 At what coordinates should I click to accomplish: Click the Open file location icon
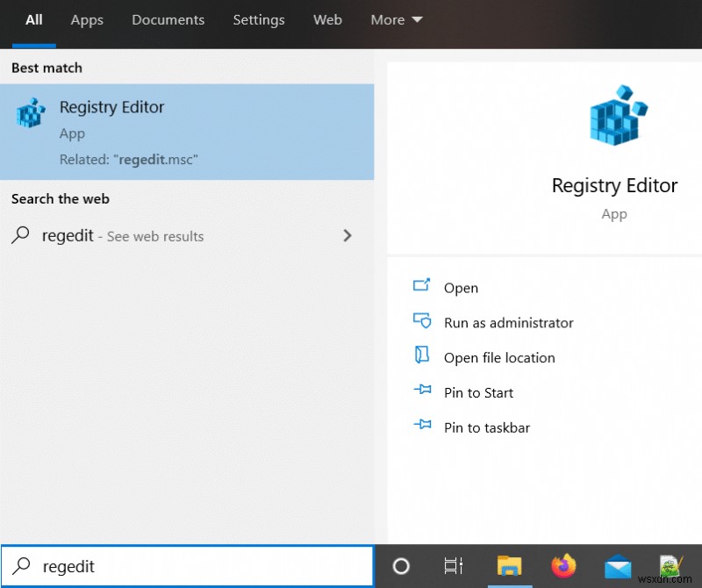[x=422, y=357]
